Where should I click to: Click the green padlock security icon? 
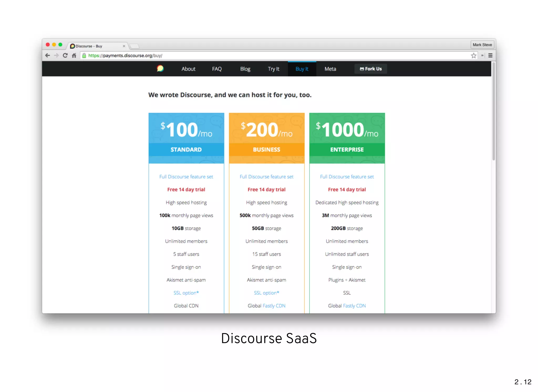point(84,55)
